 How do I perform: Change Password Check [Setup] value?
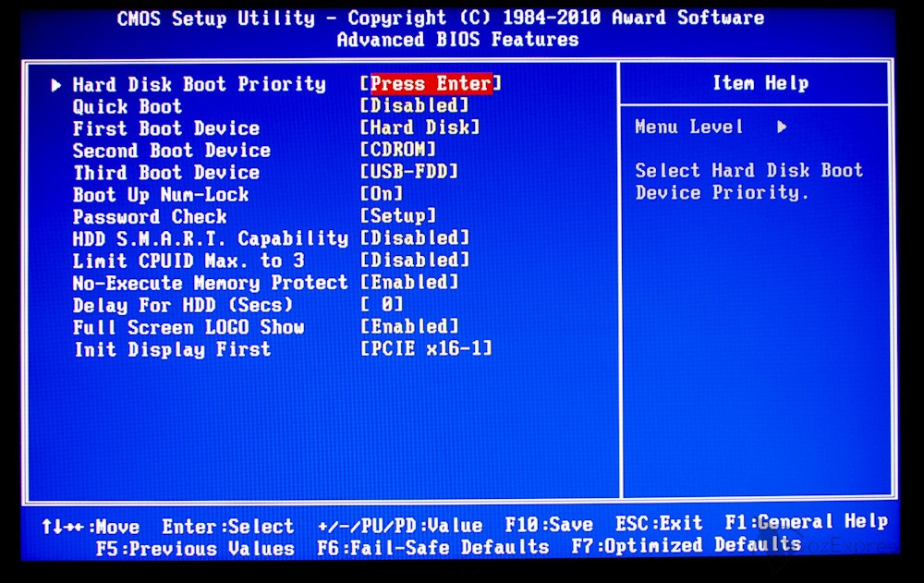pyautogui.click(x=397, y=216)
